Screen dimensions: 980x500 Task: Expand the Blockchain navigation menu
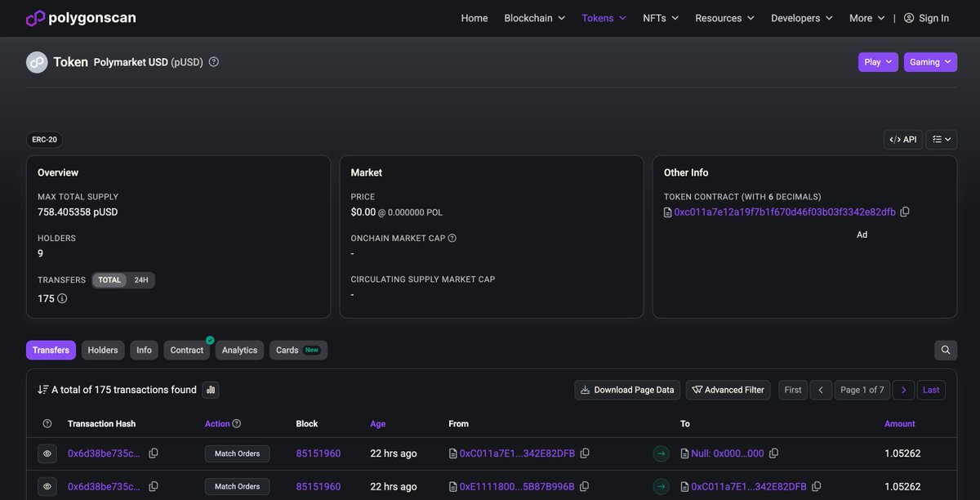(534, 18)
